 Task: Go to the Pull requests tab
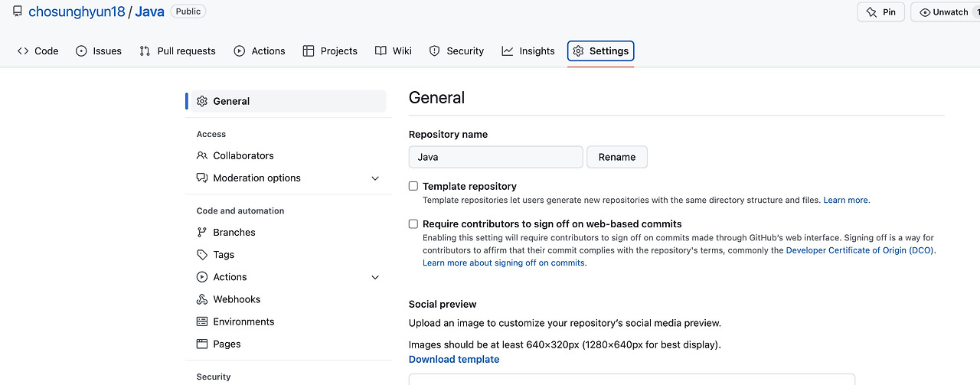[x=178, y=51]
